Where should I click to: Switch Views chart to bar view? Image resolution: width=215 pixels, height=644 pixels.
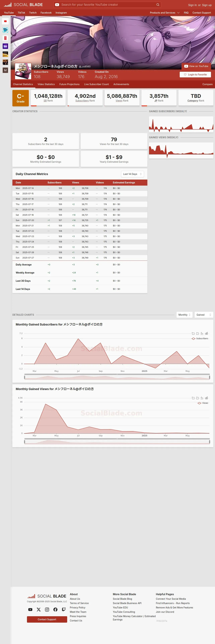[206, 398]
